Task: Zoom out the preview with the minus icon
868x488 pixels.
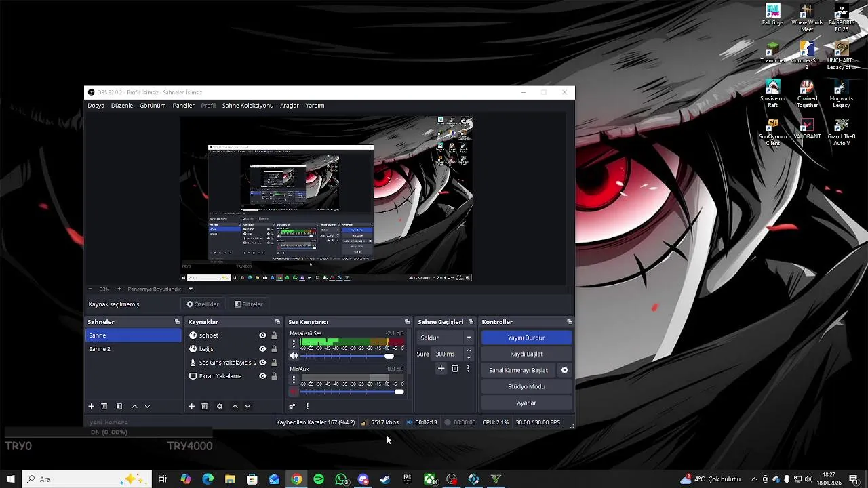Action: tap(92, 289)
